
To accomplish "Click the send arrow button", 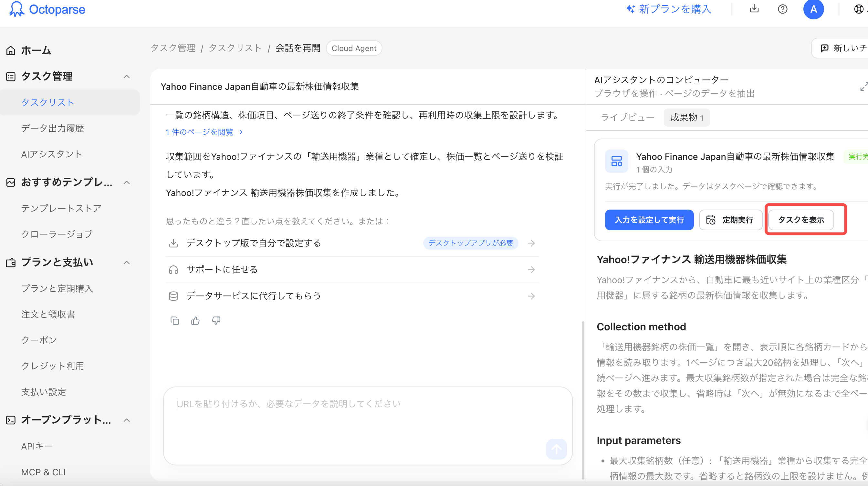I will click(556, 449).
